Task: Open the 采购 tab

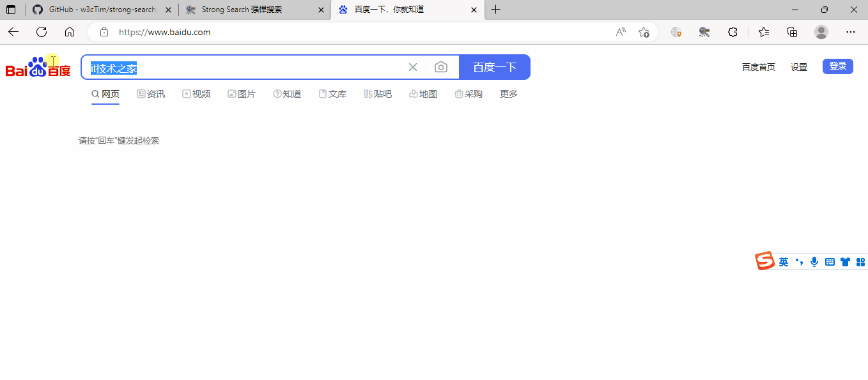Action: click(x=469, y=94)
